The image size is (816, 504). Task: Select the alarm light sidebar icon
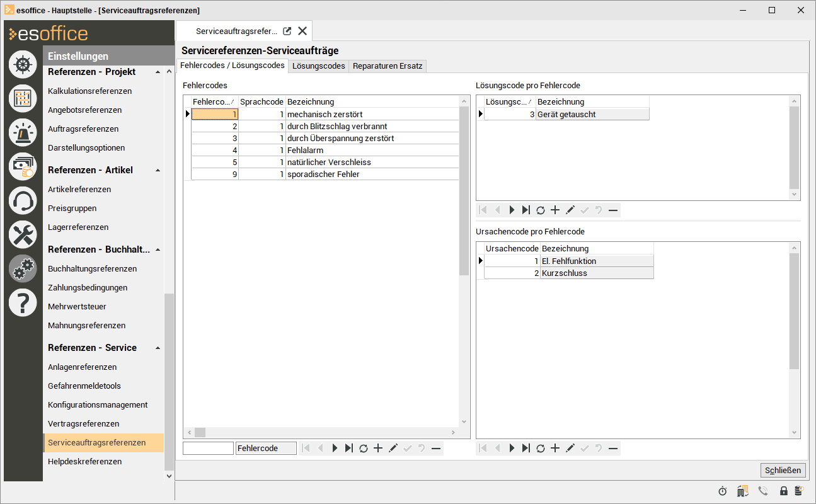point(23,132)
